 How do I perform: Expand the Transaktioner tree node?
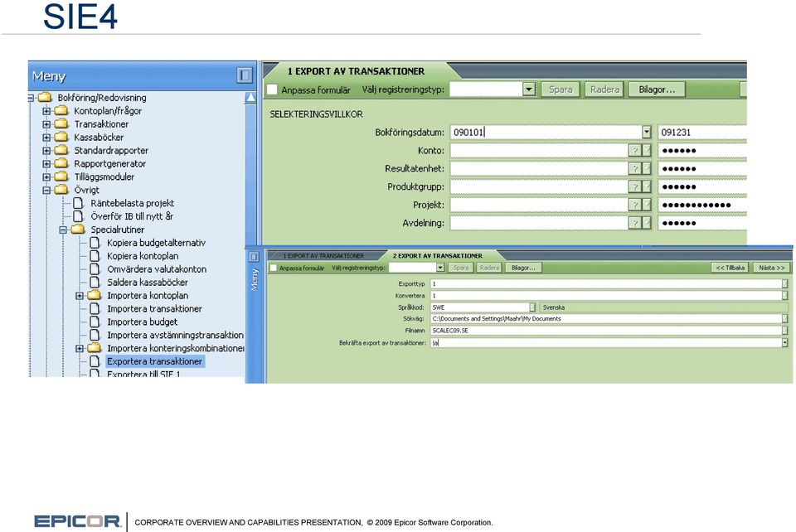pos(46,123)
